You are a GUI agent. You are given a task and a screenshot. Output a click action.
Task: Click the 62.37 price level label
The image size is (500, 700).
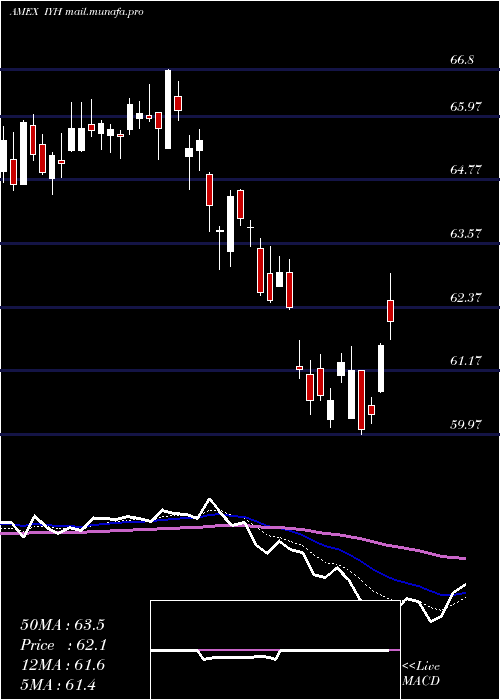click(x=466, y=297)
